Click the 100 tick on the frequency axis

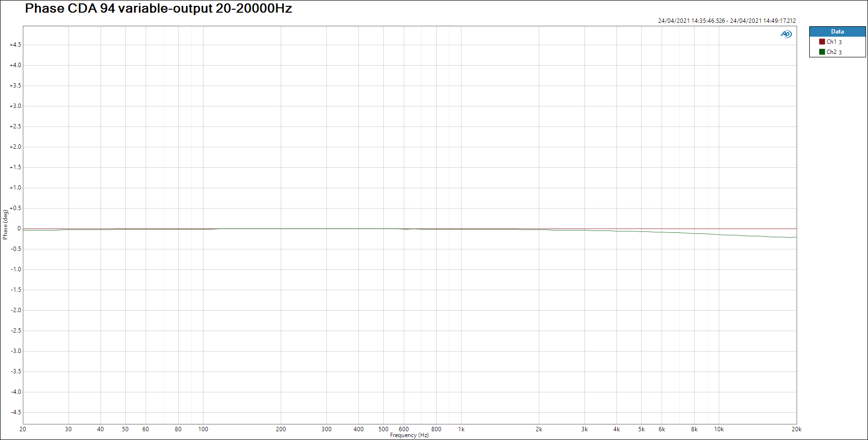coord(203,429)
